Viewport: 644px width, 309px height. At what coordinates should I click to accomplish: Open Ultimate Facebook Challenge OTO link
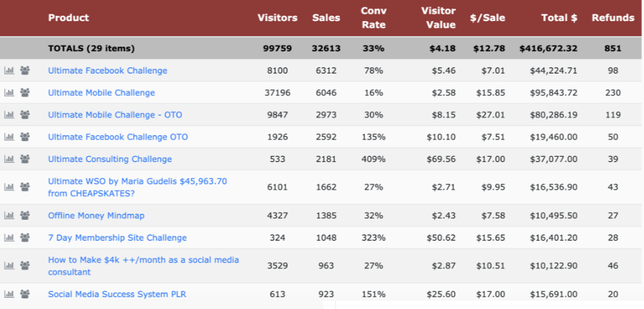pos(118,137)
